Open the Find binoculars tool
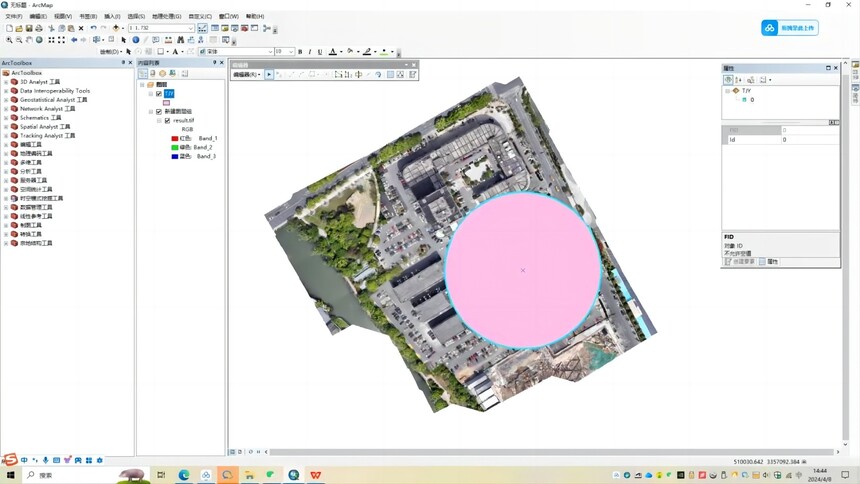Screen dimensions: 860x484 click(180, 40)
